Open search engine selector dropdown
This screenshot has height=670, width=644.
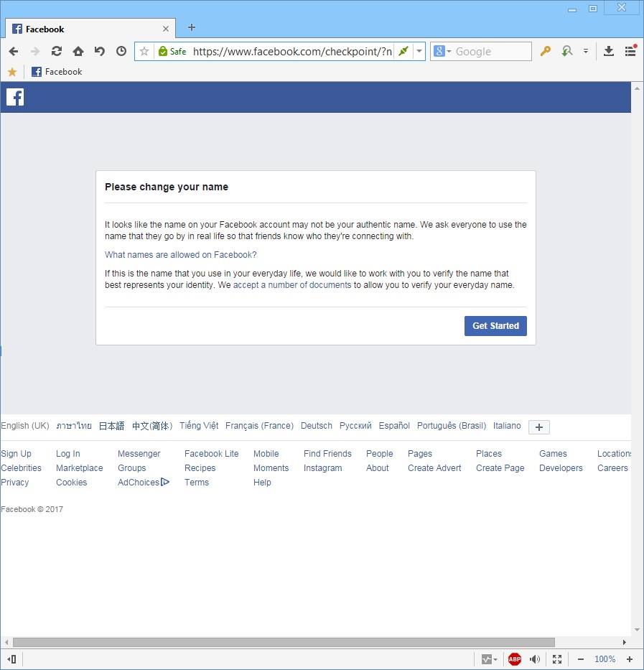tap(442, 51)
